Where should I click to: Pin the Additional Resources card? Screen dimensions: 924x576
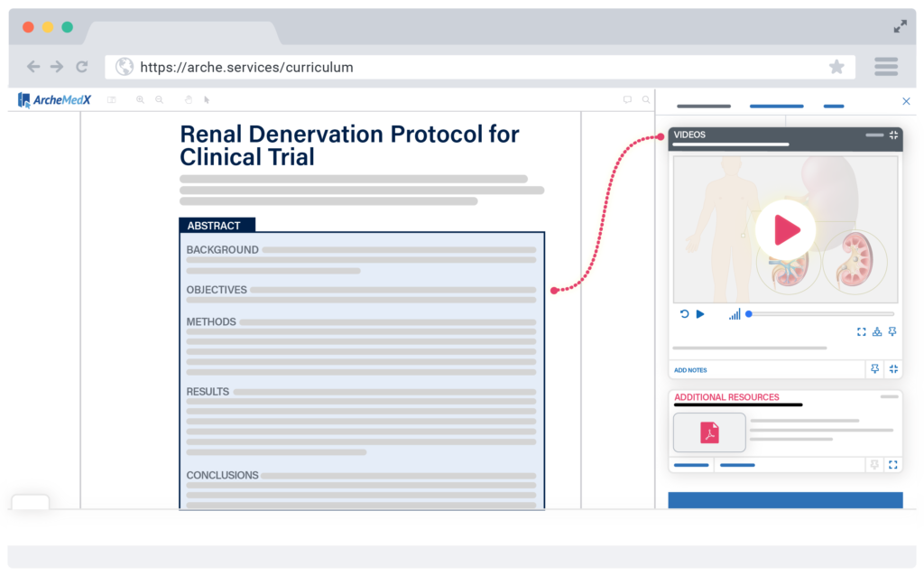click(874, 465)
